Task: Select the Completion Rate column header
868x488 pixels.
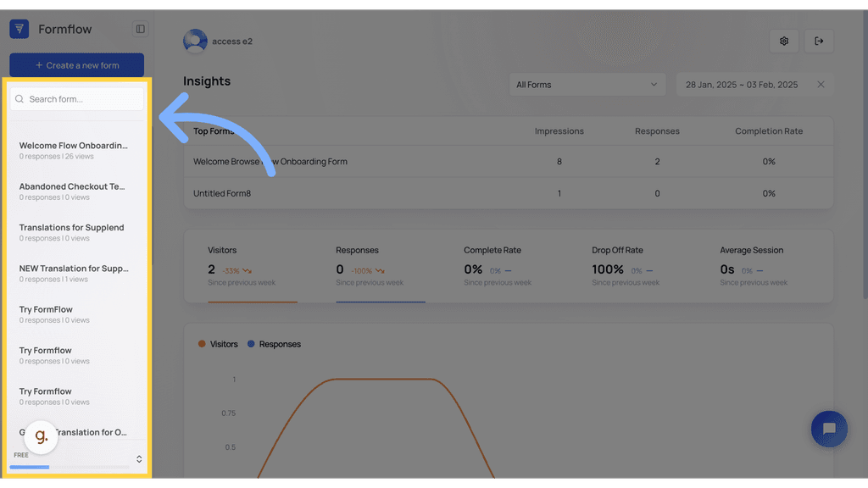Action: (x=768, y=130)
